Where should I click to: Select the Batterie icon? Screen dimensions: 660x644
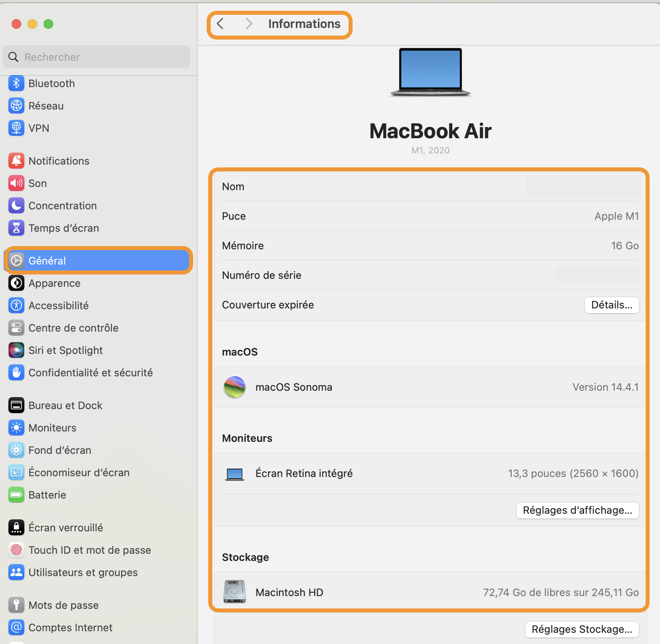(x=16, y=495)
